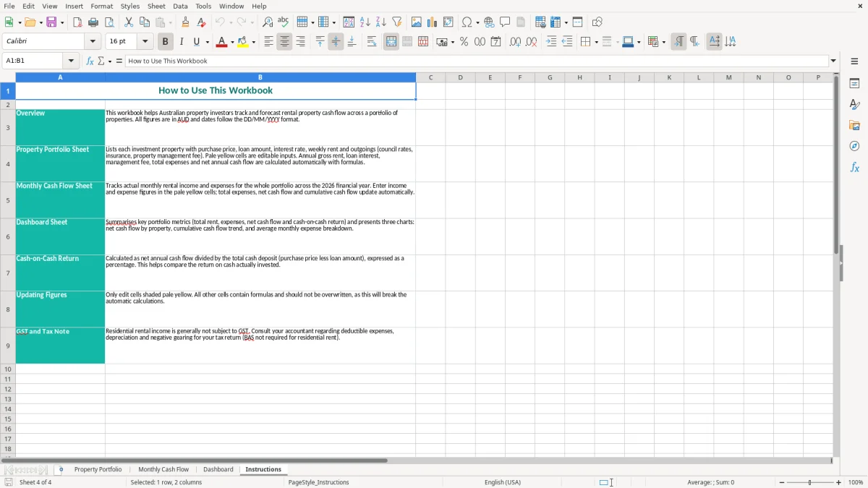Save the document with the Save icon
Viewport: 868px width, 488px height.
(51, 22)
